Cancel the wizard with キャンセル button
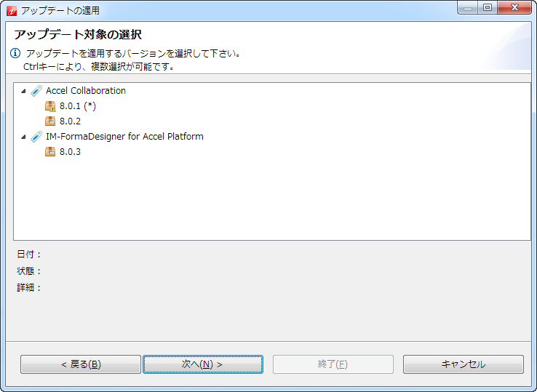This screenshot has width=537, height=392. tap(464, 364)
